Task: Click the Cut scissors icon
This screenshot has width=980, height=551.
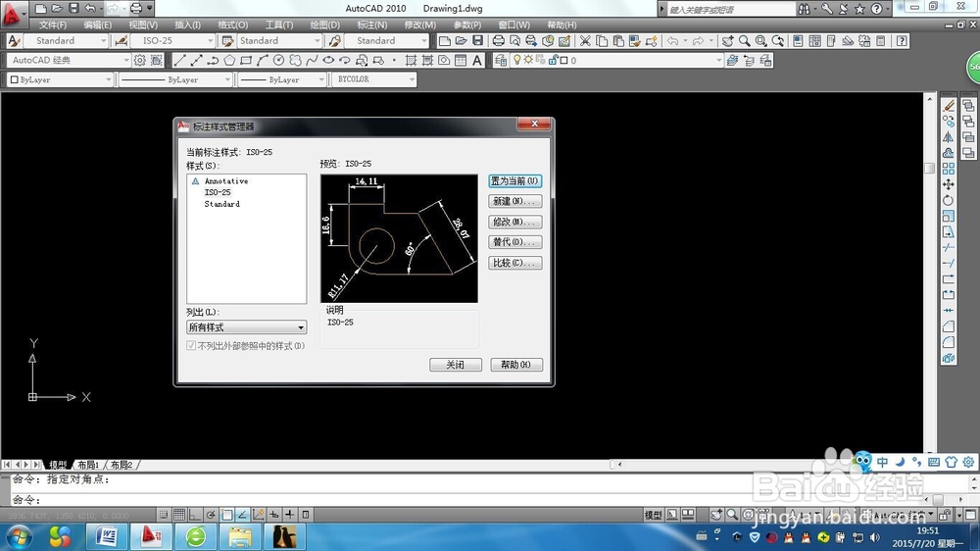Action: [x=585, y=40]
